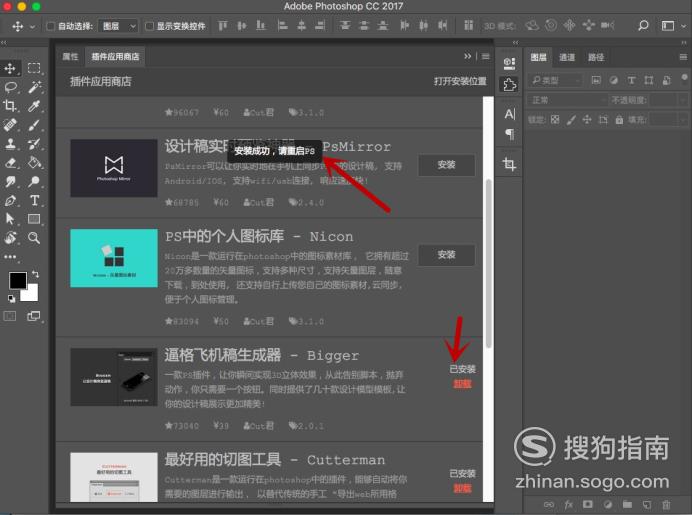The image size is (692, 515).
Task: Enable the 自动选择 checkbox
Action: (50, 26)
